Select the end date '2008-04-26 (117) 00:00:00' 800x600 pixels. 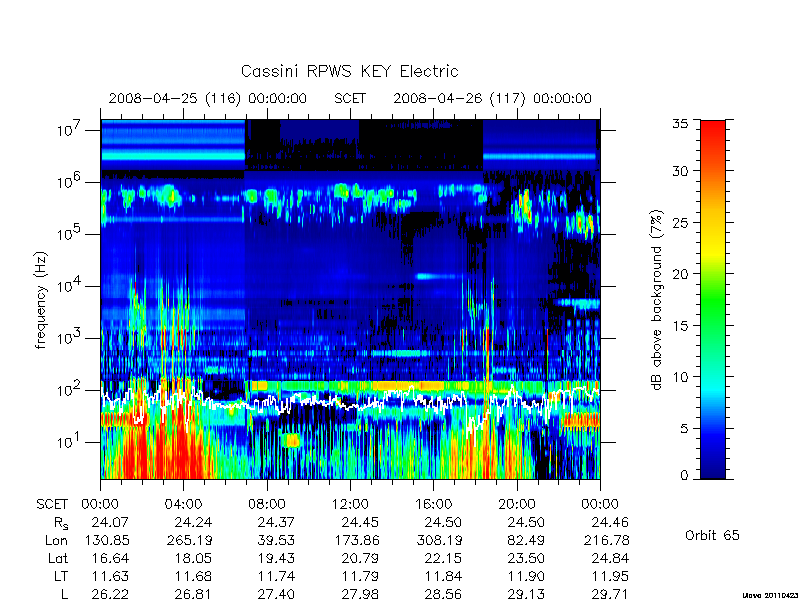[x=492, y=98]
